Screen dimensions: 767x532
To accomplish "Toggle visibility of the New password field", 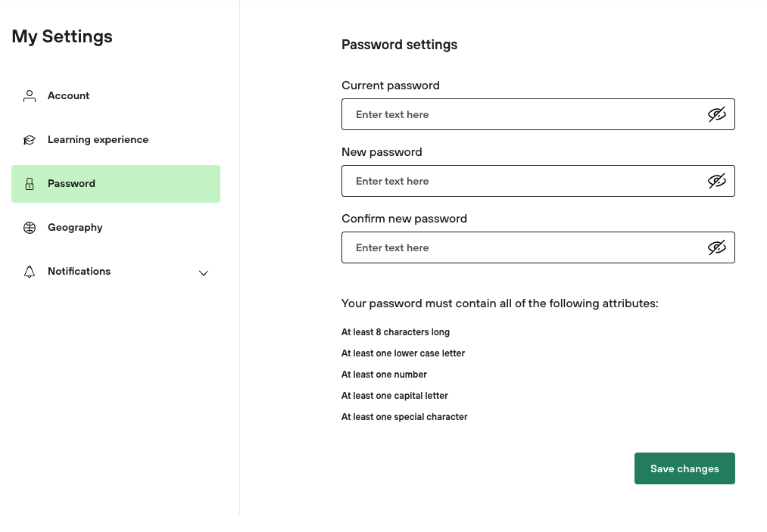I will click(x=716, y=181).
